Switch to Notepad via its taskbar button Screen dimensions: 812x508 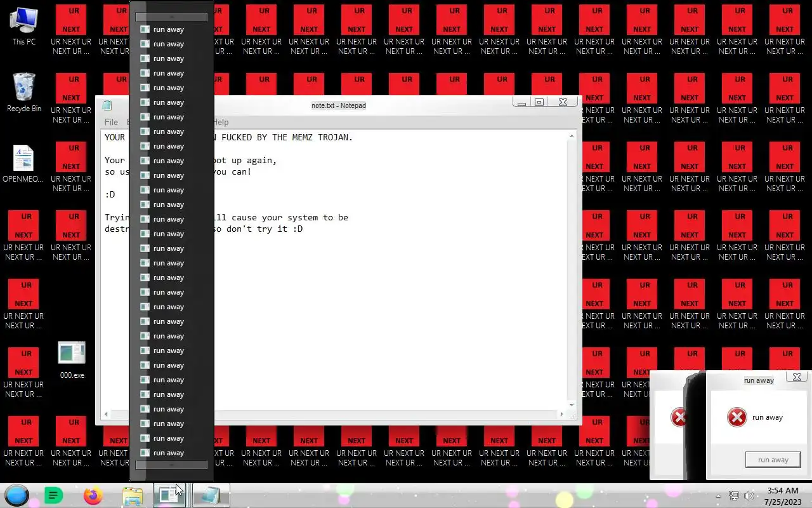(211, 495)
